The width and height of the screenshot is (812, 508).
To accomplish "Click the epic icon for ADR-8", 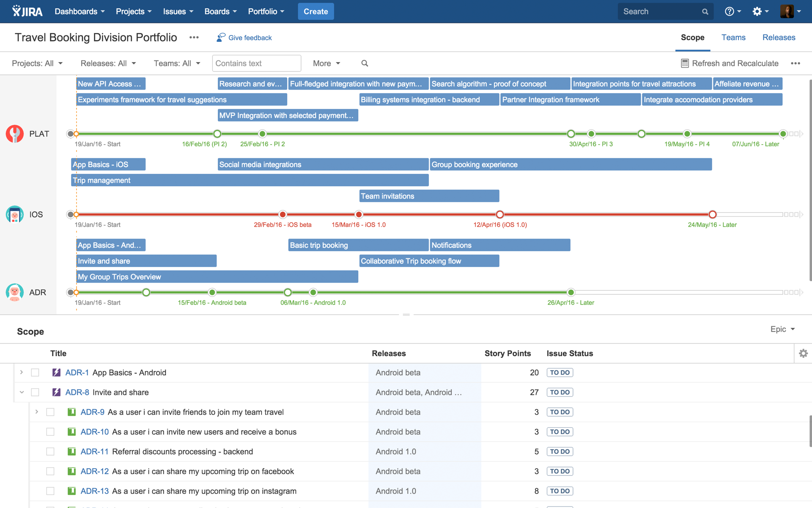I will (56, 392).
